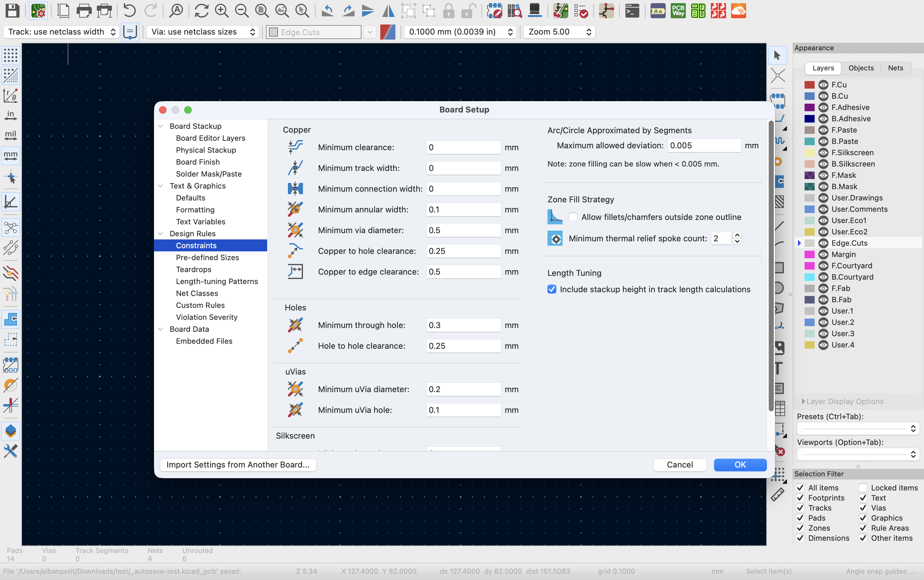924x580 pixels.
Task: Click the Undo arrow icon
Action: pyautogui.click(x=129, y=11)
